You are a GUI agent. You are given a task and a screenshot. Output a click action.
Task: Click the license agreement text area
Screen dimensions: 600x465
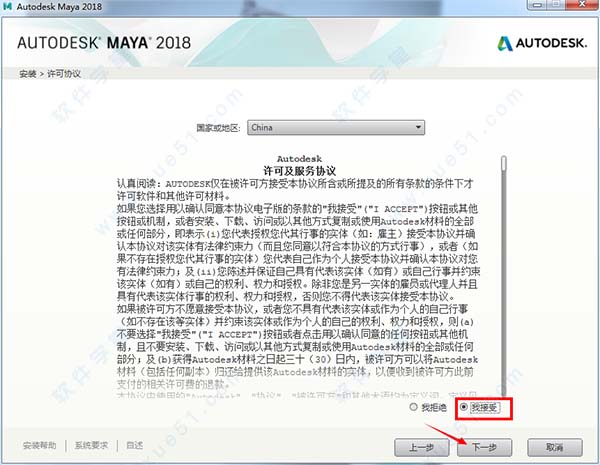pyautogui.click(x=298, y=276)
